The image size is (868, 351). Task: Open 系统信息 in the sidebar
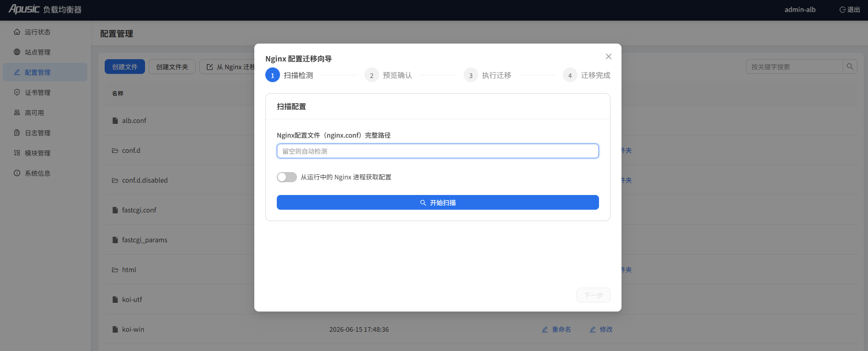tap(45, 173)
